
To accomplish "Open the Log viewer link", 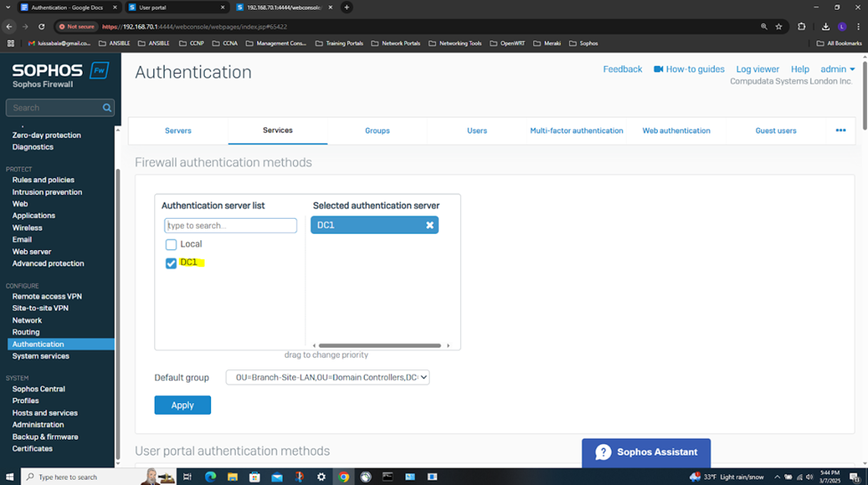I will [758, 69].
